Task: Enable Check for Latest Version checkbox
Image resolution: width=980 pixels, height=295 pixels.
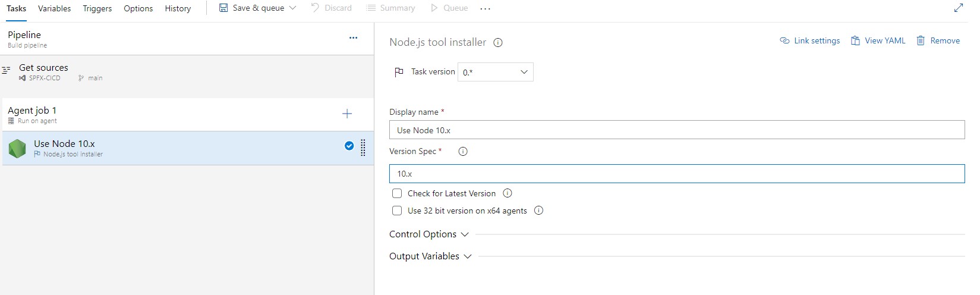Action: click(x=397, y=193)
